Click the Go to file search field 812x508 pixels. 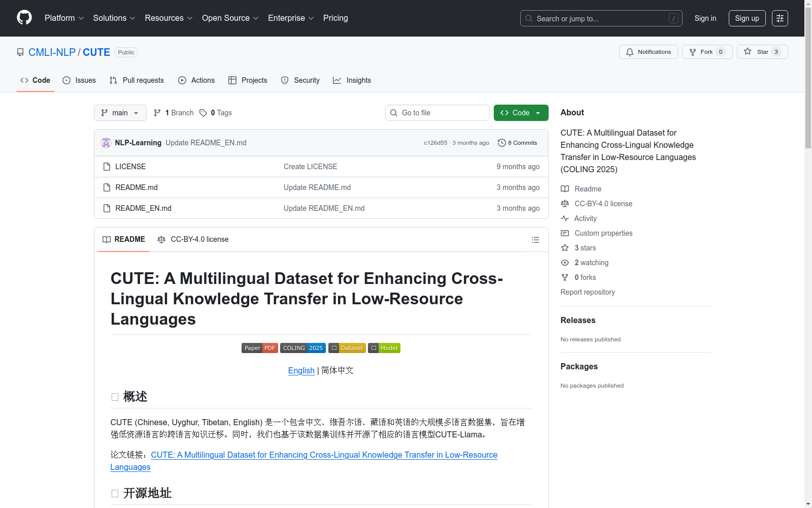click(x=437, y=113)
